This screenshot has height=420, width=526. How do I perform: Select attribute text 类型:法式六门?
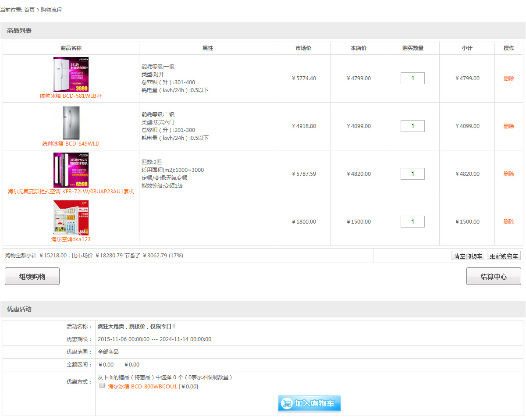point(158,122)
